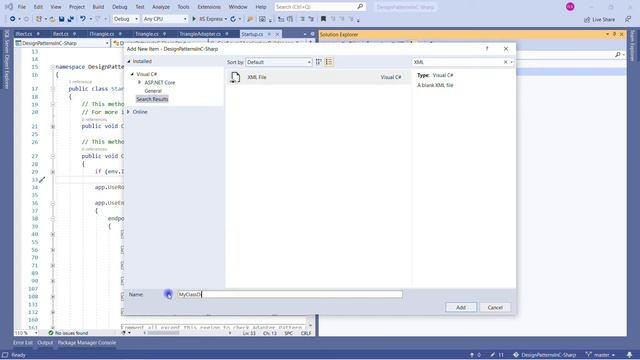Select the General template category
This screenshot has height=360, width=640.
[153, 91]
